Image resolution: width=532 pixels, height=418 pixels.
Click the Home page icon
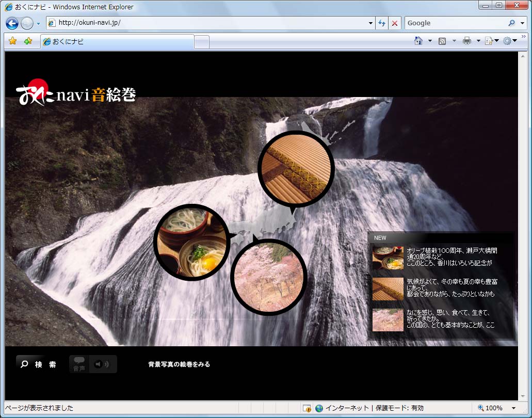(x=418, y=41)
